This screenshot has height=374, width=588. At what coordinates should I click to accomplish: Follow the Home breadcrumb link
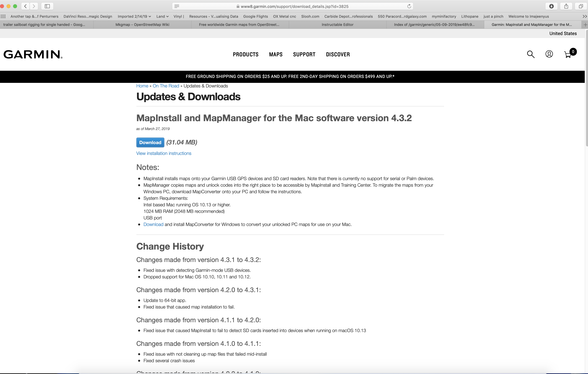[x=142, y=86]
